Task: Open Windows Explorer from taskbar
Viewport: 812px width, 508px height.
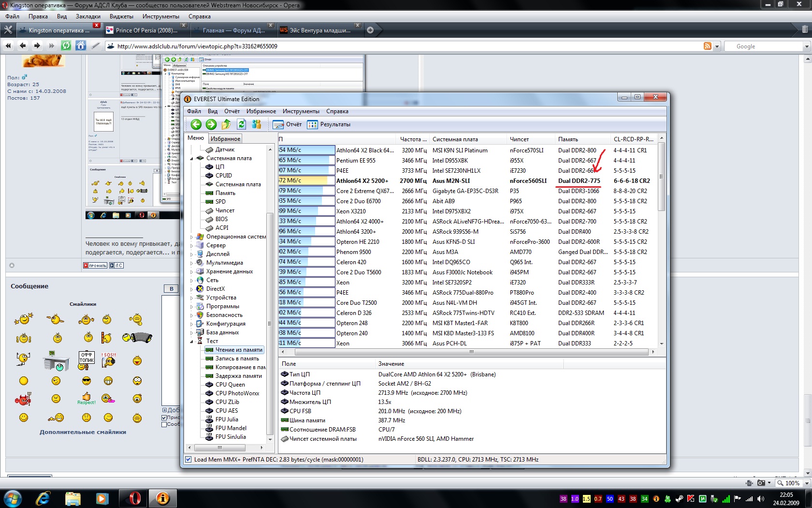Action: 72,498
